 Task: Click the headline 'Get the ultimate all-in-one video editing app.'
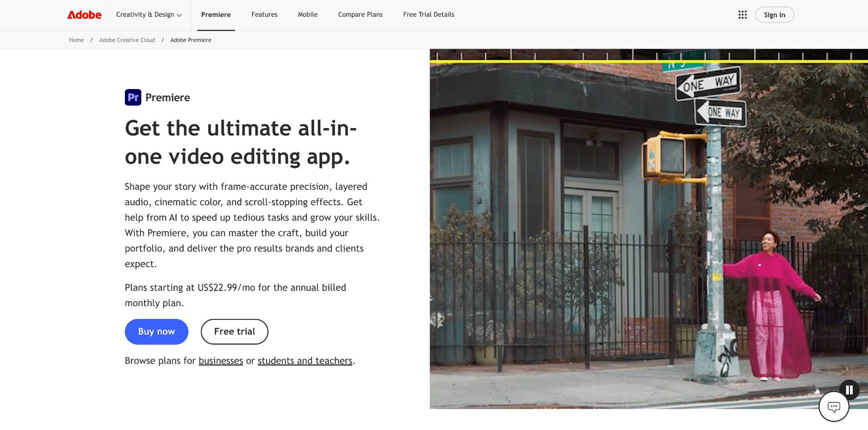click(x=241, y=142)
